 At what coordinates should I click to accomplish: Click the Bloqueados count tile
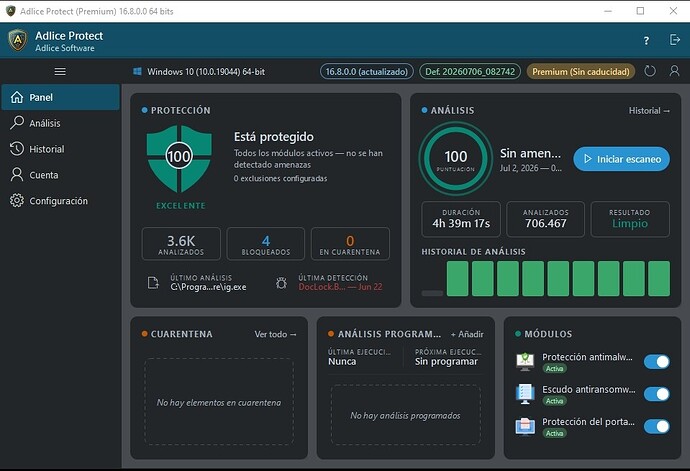click(266, 244)
